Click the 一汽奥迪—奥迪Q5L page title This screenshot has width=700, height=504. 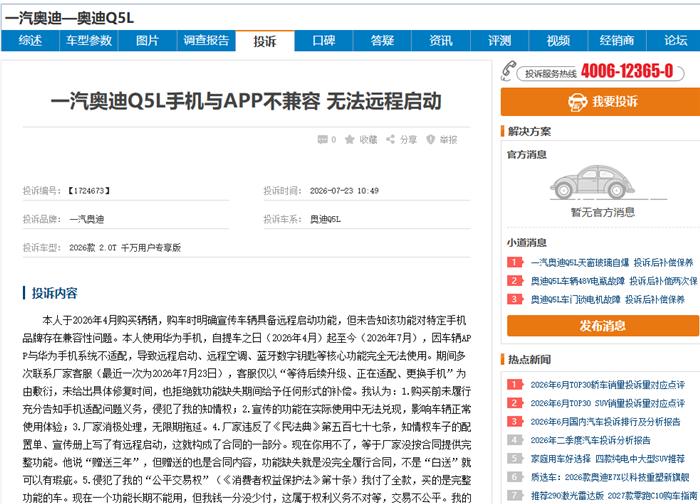click(69, 18)
